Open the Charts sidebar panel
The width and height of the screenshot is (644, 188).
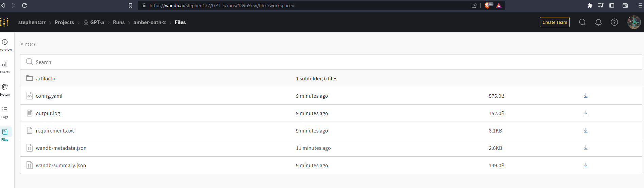[5, 67]
